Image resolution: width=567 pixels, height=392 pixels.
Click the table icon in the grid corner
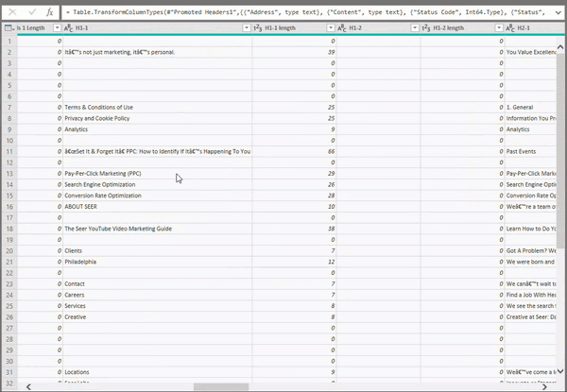pos(8,29)
